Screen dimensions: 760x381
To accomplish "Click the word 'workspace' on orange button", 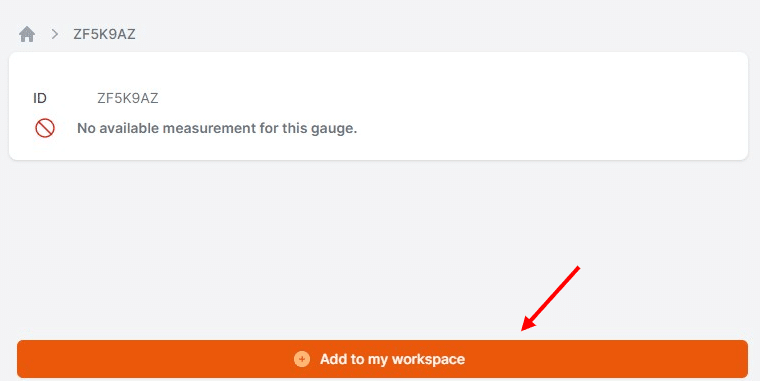I will (428, 359).
